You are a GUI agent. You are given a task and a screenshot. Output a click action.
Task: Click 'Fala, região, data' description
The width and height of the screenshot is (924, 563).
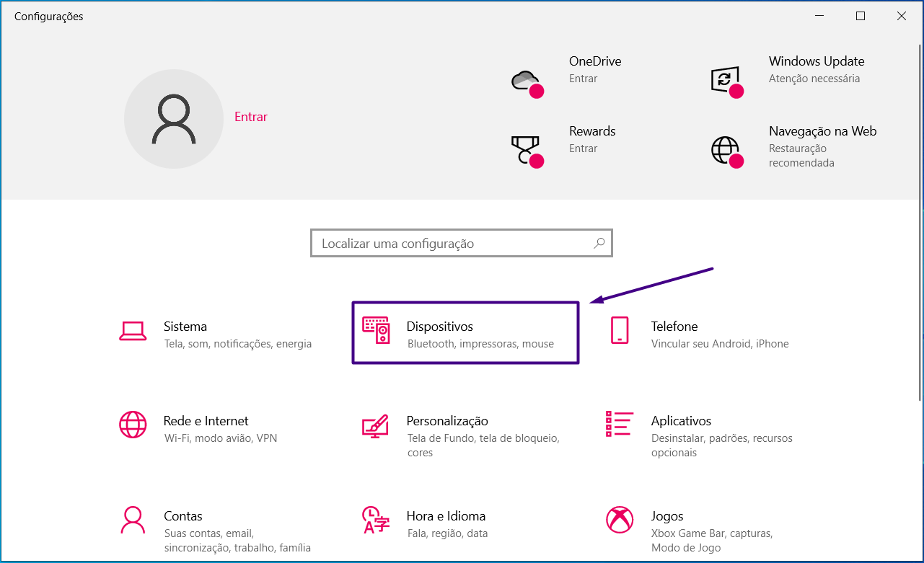[x=448, y=533]
